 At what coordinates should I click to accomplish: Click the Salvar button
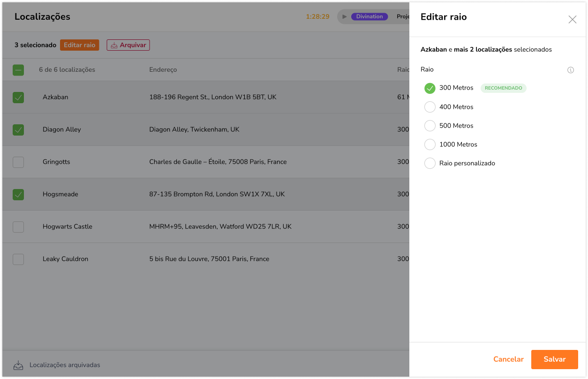point(554,359)
